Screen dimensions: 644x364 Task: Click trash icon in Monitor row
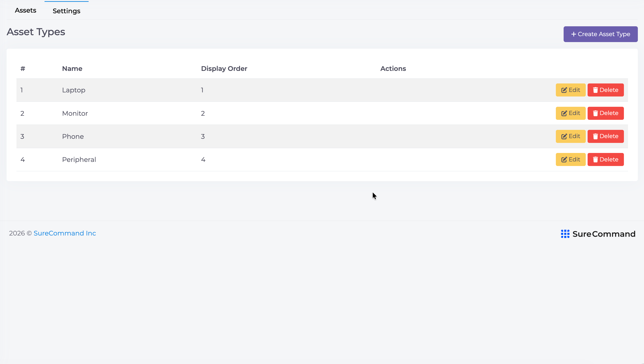coord(595,113)
